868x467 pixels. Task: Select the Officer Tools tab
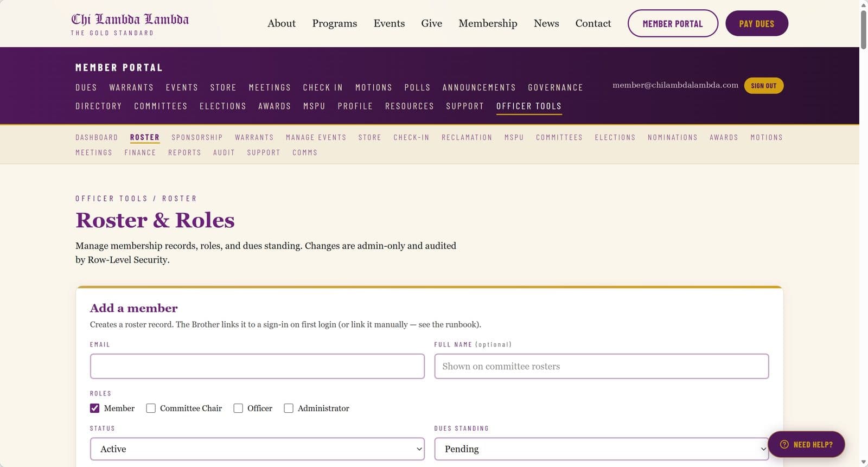529,106
